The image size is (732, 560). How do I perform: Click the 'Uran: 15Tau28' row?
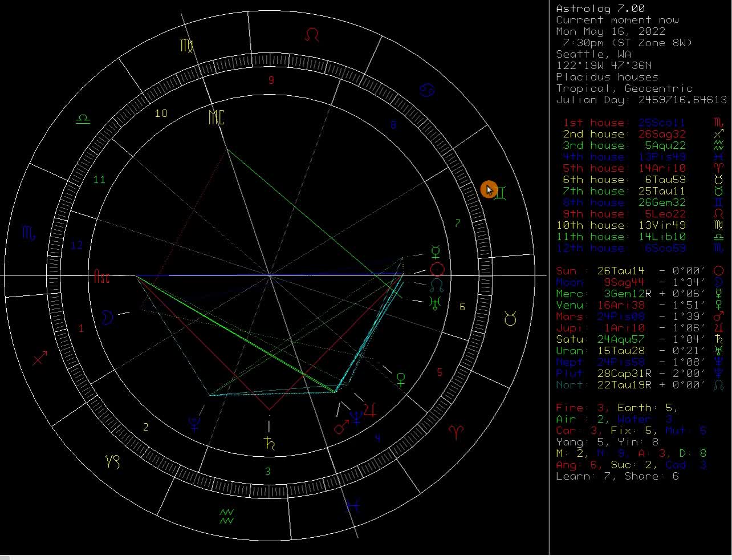click(x=640, y=351)
